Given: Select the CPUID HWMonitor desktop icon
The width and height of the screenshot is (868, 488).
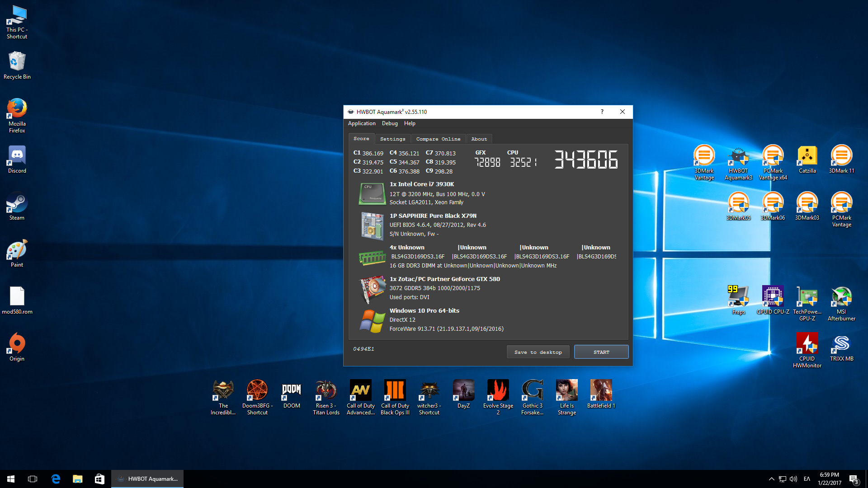Looking at the screenshot, I should coord(807,350).
